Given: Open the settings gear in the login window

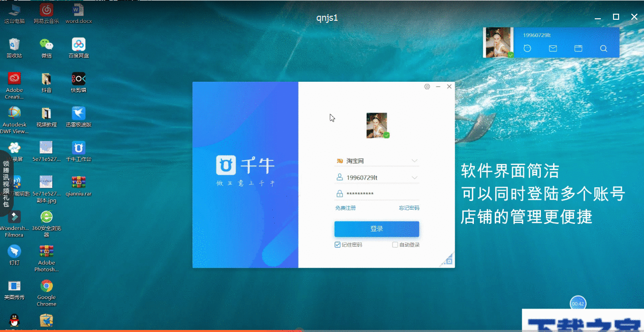Looking at the screenshot, I should coord(427,86).
